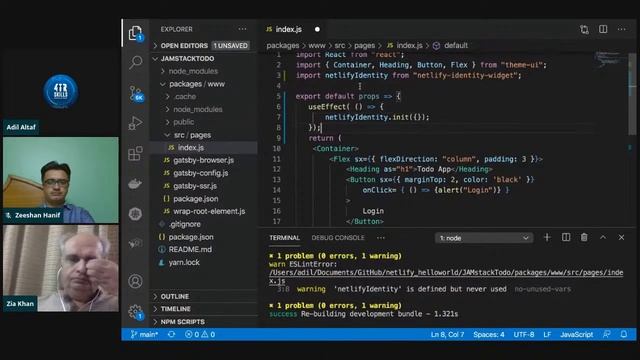Screen dimensions: 640x360
Task: Expand the Open Editors section
Action: (x=203, y=46)
